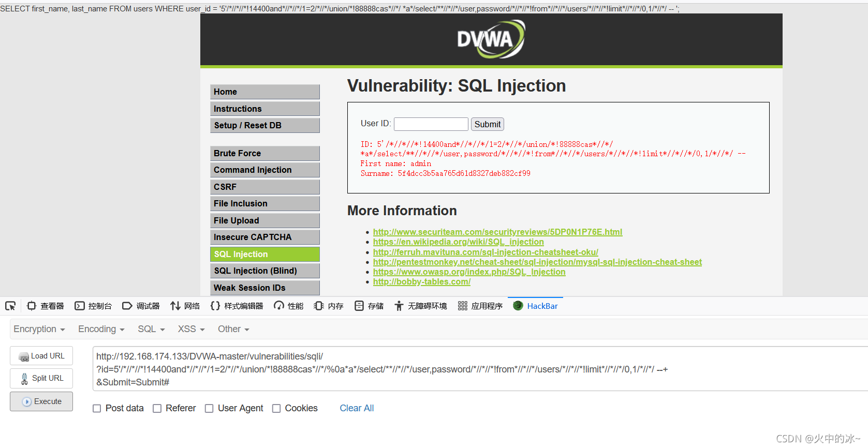
Task: Expand the Other dropdown menu
Action: tap(233, 329)
